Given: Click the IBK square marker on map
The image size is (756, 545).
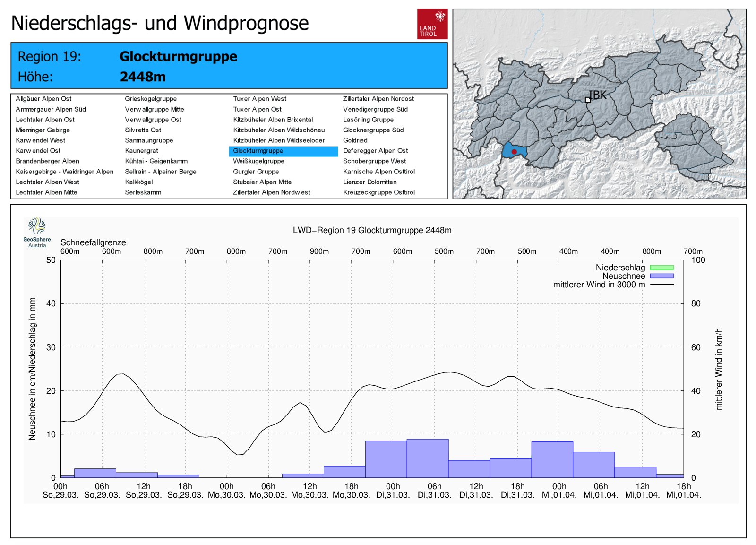Looking at the screenshot, I should (x=588, y=100).
